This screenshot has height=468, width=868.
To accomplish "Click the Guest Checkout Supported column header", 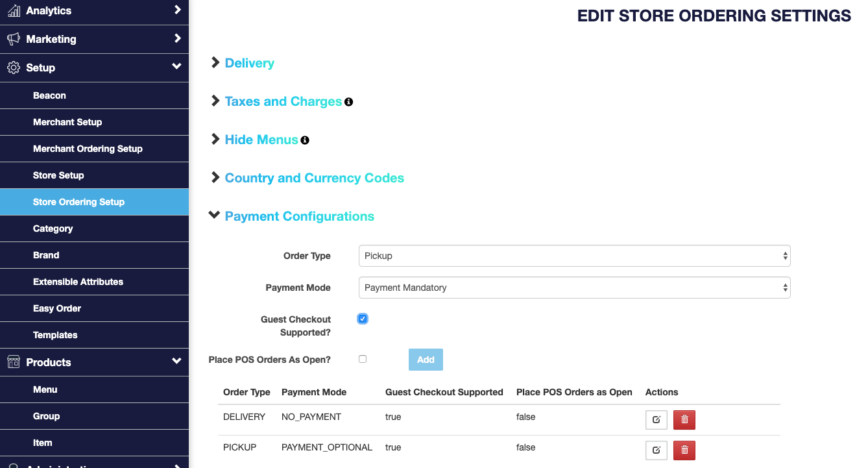I will 444,392.
